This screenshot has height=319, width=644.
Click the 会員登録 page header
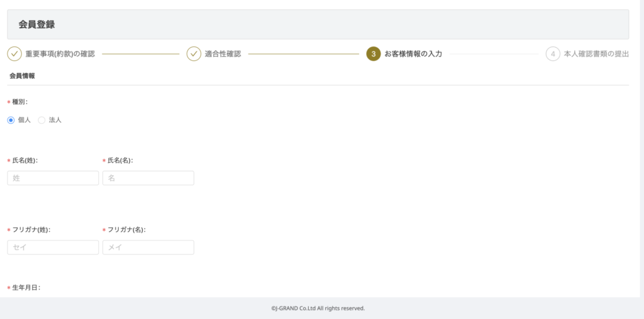(x=36, y=24)
